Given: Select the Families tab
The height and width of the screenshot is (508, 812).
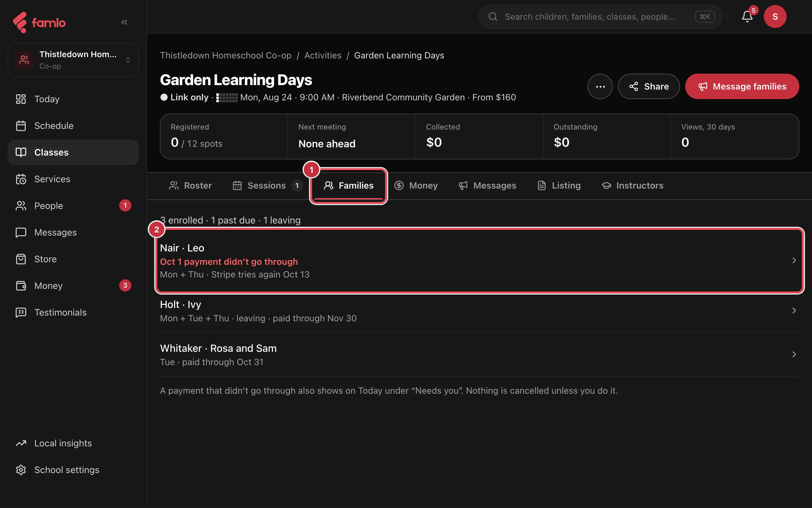Looking at the screenshot, I should [348, 185].
